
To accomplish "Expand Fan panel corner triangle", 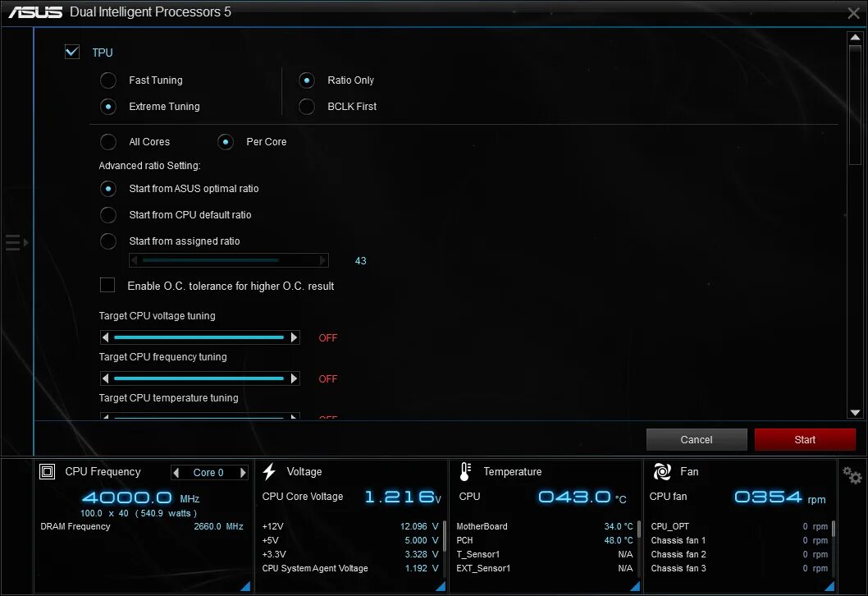I will point(829,586).
